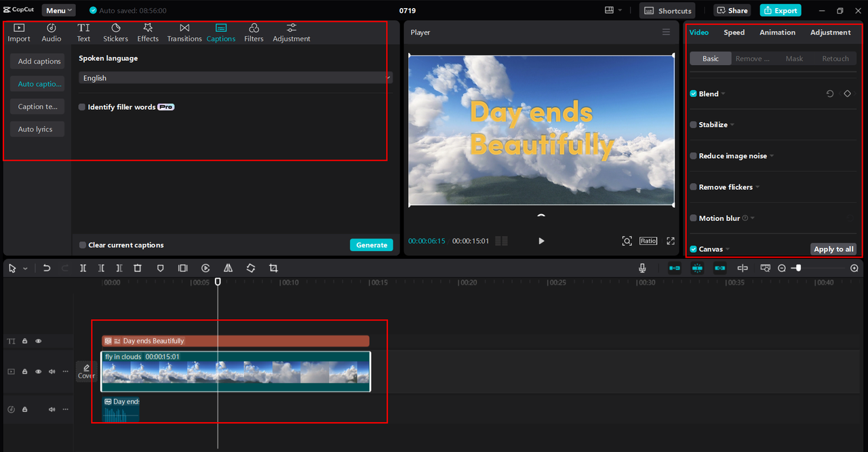
Task: Select the Auto lyrics option
Action: [x=37, y=129]
